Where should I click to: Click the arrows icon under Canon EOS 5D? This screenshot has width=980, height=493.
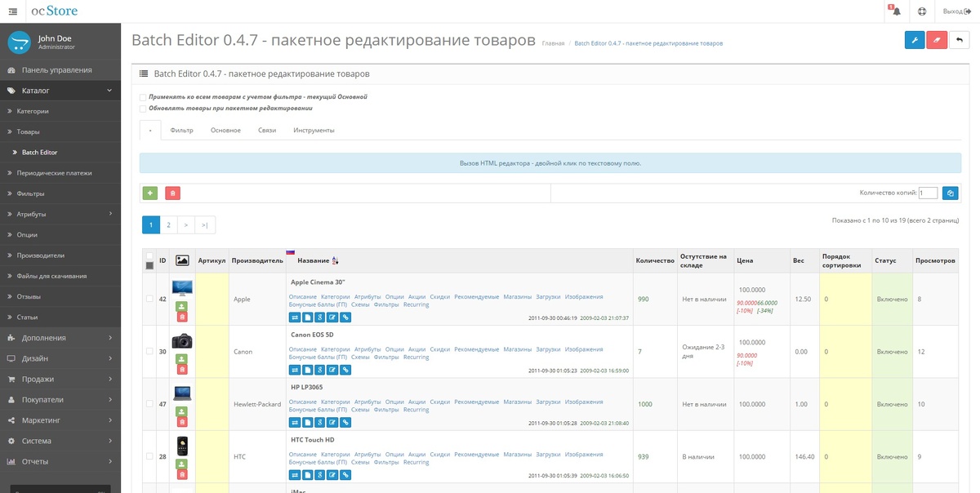pyautogui.click(x=295, y=370)
